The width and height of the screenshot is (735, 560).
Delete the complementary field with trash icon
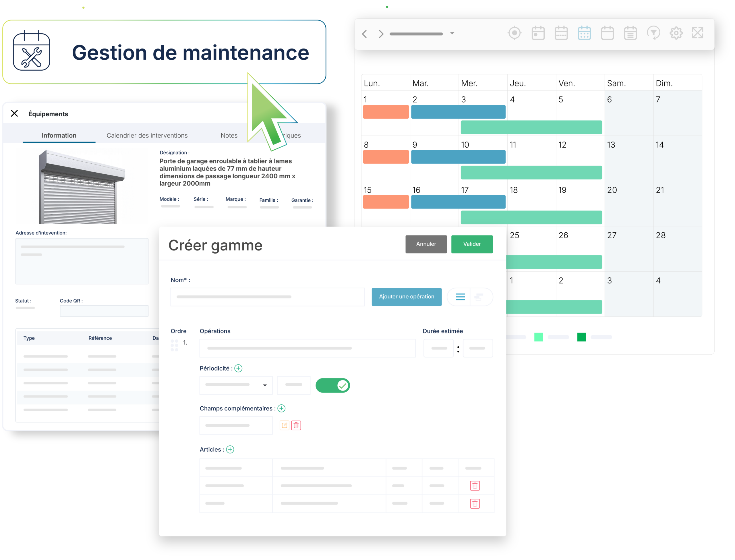pyautogui.click(x=296, y=425)
